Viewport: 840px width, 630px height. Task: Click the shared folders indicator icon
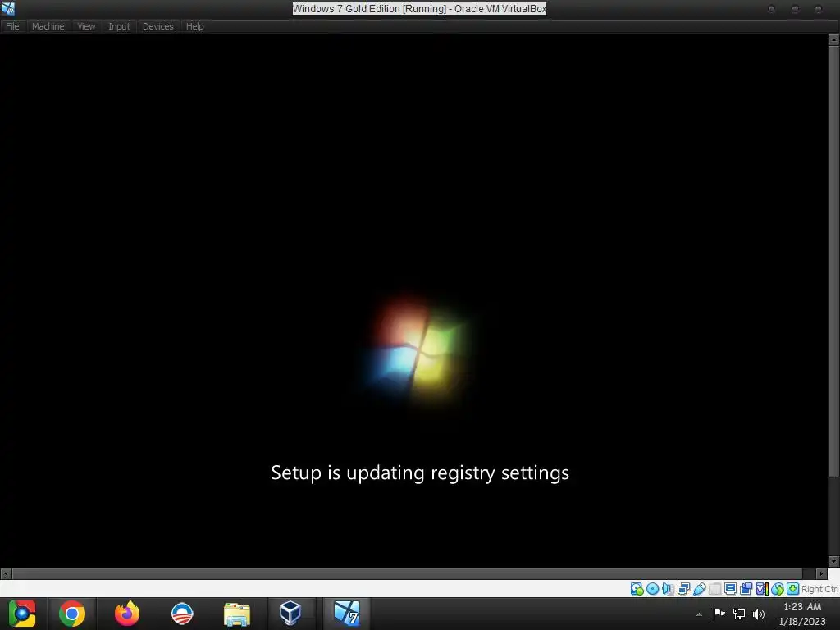point(714,589)
